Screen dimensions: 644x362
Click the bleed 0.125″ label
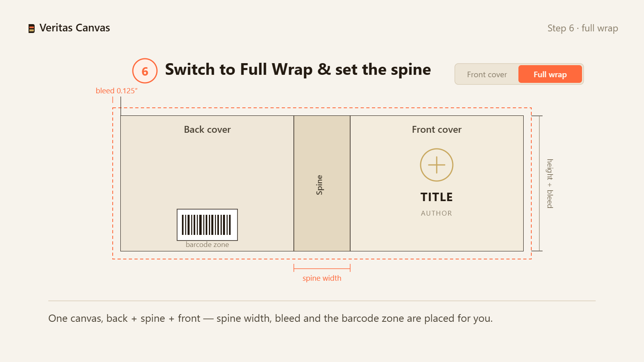tap(117, 91)
